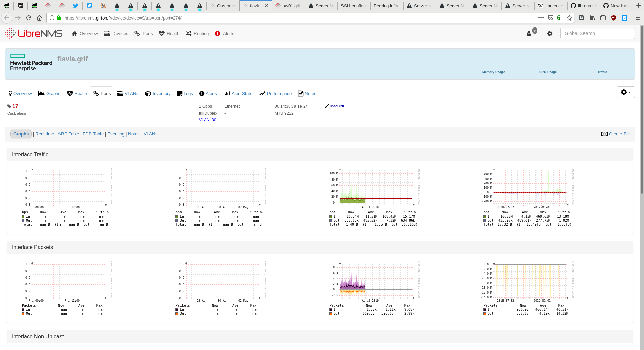644x350 pixels.
Task: Switch to the sw01.grif browser tab
Action: (x=288, y=5)
